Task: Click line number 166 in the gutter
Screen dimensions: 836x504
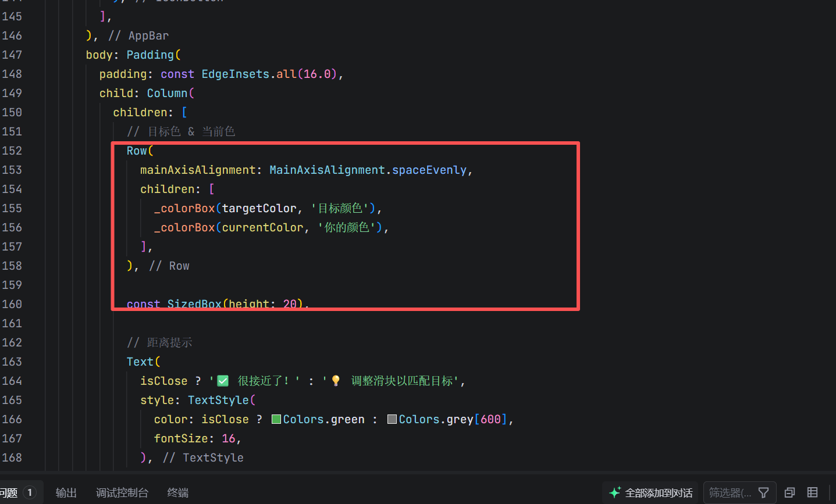Action: pyautogui.click(x=12, y=419)
